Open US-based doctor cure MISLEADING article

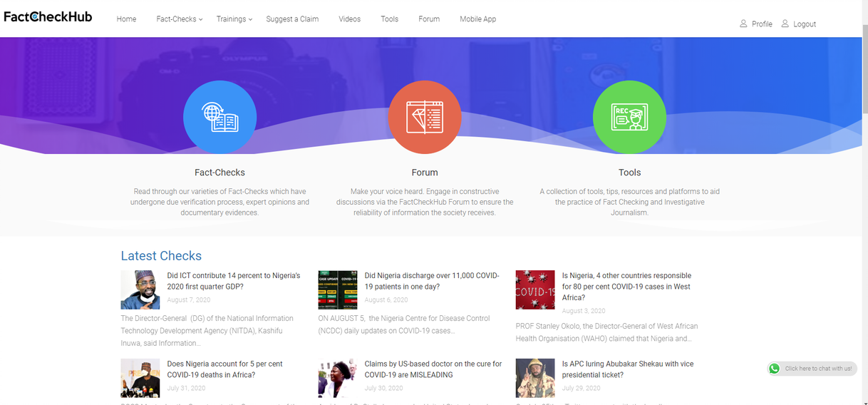433,369
